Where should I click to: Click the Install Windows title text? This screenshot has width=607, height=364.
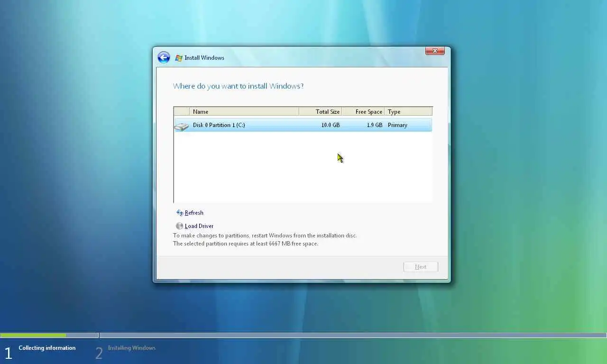point(204,58)
